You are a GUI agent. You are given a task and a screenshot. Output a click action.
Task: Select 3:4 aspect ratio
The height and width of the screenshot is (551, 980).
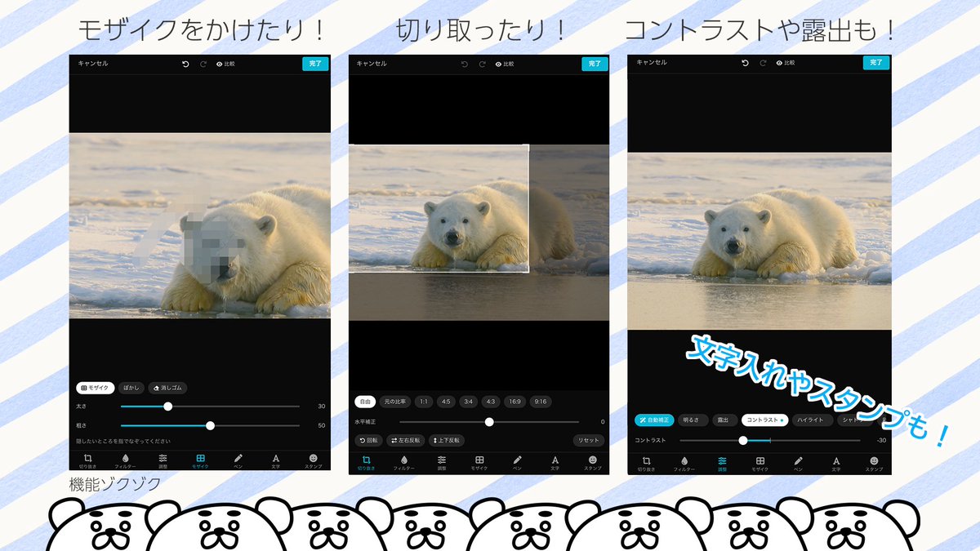pyautogui.click(x=468, y=402)
